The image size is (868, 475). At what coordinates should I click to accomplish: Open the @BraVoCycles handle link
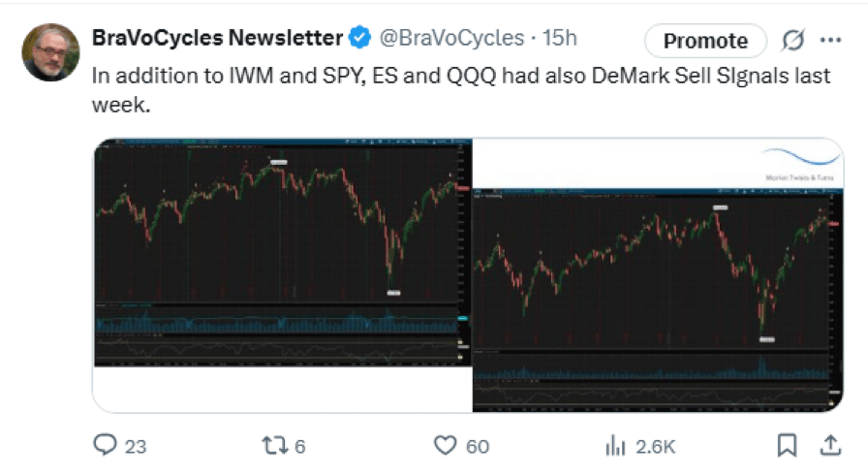[x=451, y=38]
